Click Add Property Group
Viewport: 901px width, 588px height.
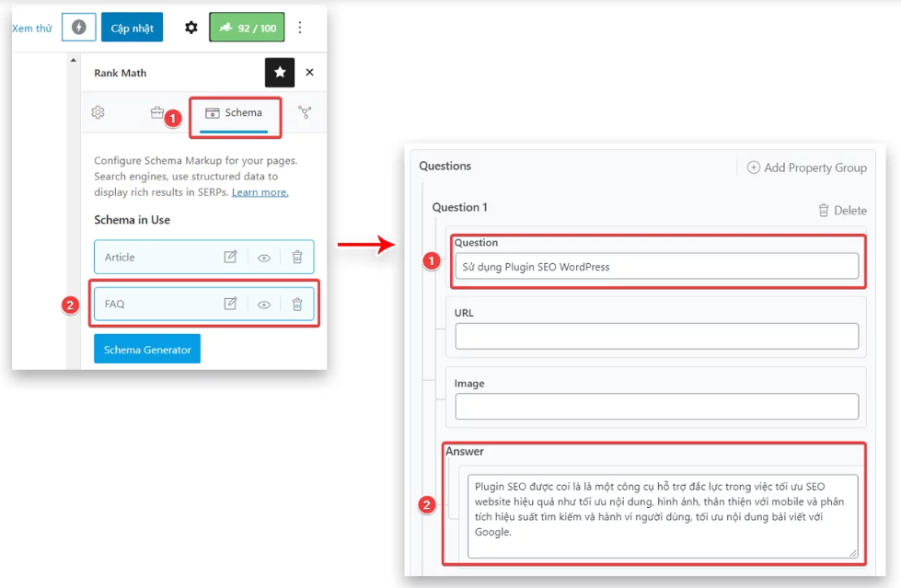tap(806, 167)
